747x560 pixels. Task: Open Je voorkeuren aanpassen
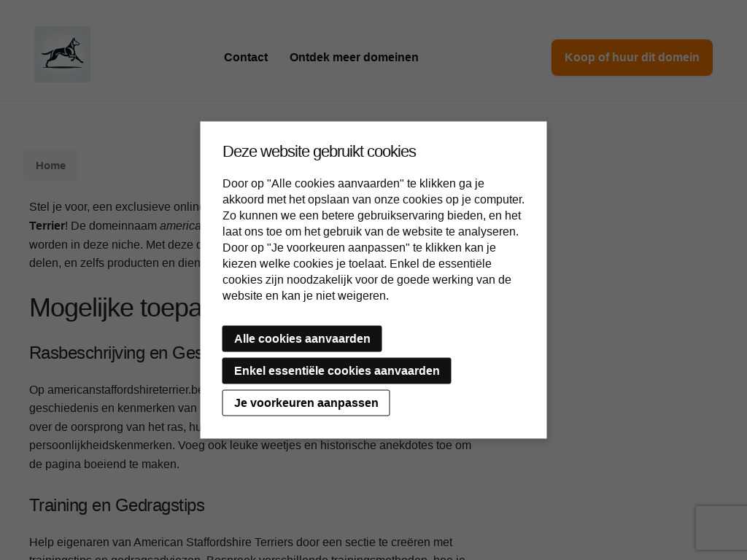pyautogui.click(x=306, y=402)
